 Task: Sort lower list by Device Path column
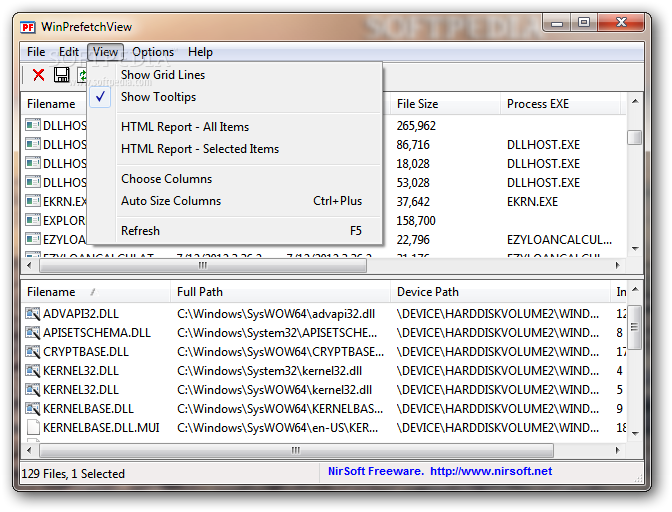pos(500,292)
